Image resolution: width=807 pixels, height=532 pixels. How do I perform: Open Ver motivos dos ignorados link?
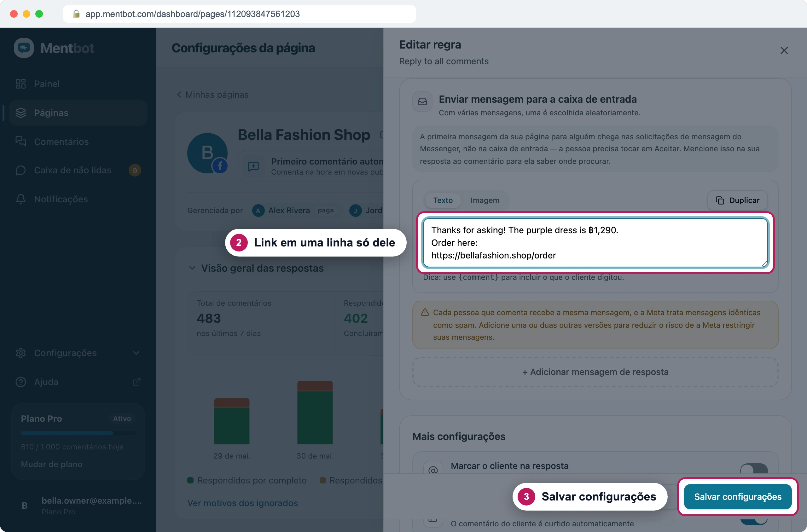(243, 503)
